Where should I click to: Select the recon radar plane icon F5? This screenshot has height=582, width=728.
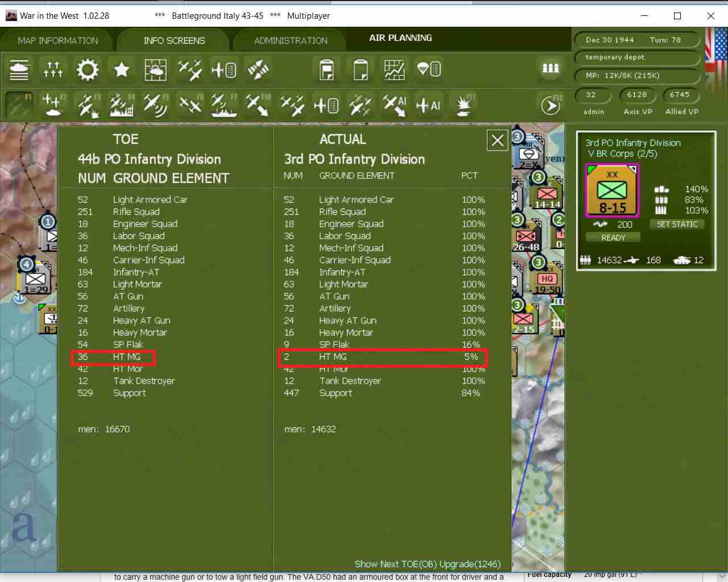155,105
